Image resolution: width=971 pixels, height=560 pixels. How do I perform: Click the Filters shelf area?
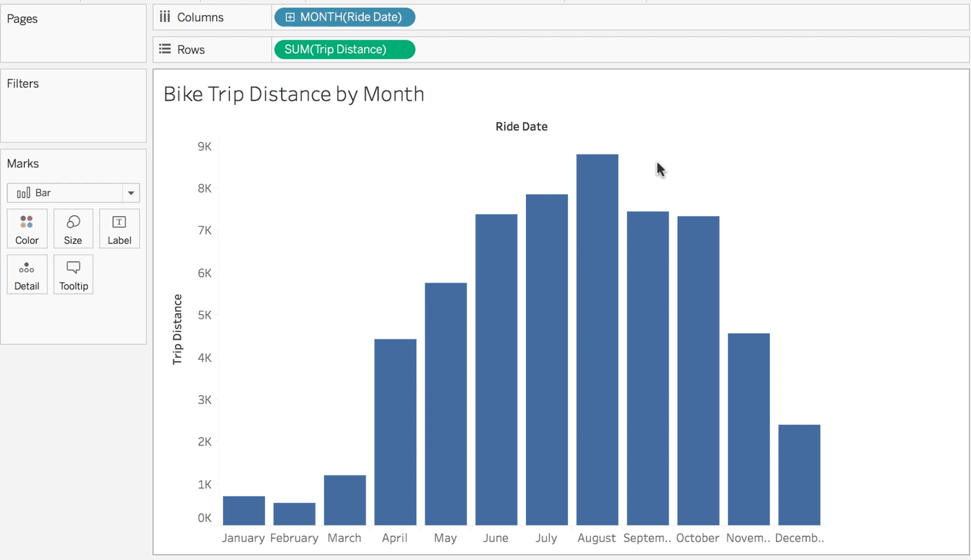tap(73, 105)
